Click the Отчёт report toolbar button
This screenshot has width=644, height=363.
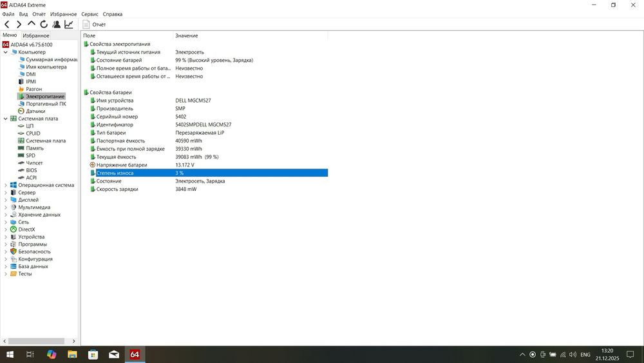[x=94, y=25]
